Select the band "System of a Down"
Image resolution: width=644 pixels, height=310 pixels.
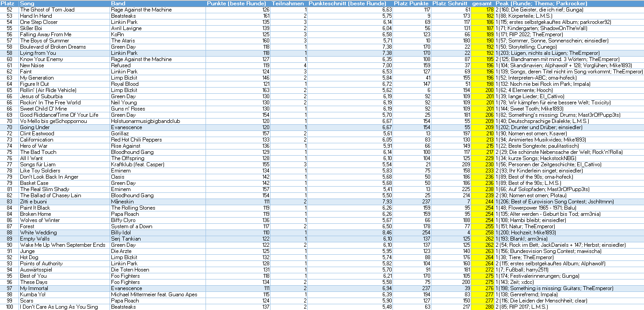(x=158, y=226)
